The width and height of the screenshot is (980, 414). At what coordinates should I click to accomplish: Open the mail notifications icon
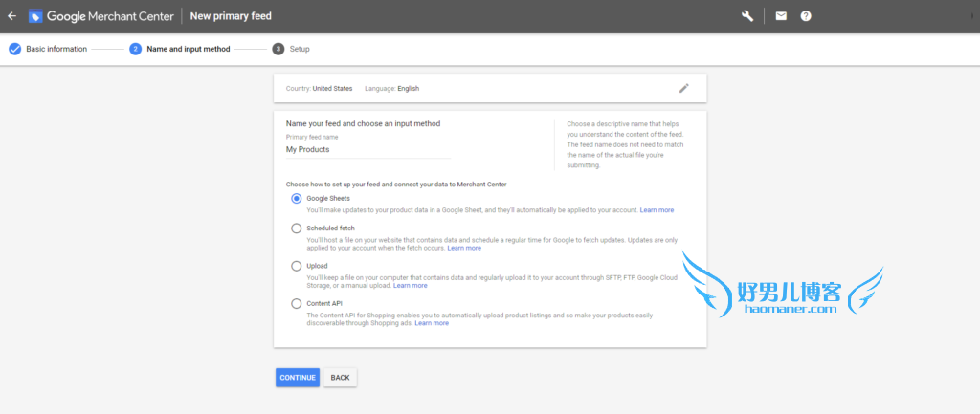tap(781, 16)
